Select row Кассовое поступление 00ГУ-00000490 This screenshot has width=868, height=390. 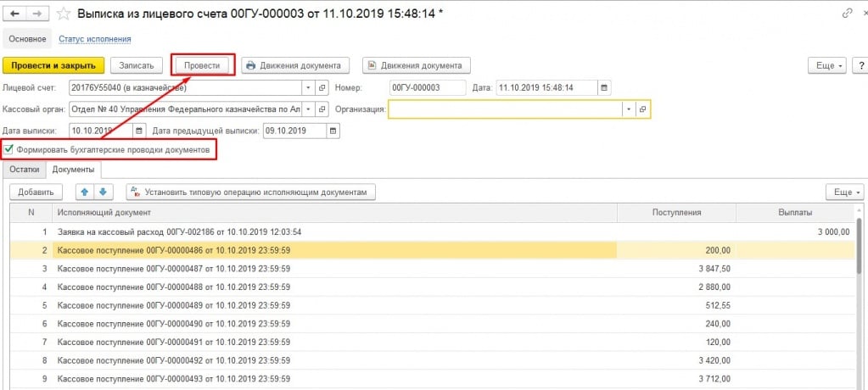[x=432, y=324]
